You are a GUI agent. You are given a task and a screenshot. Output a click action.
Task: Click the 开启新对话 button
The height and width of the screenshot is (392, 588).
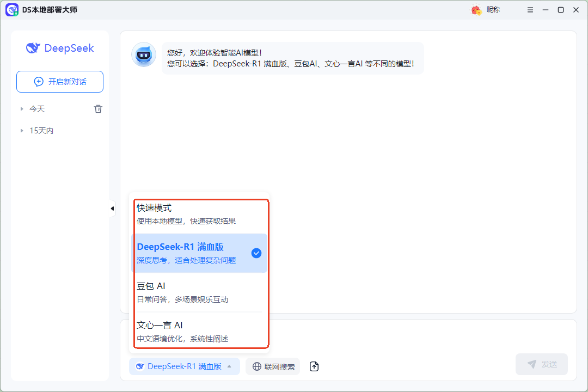click(59, 81)
